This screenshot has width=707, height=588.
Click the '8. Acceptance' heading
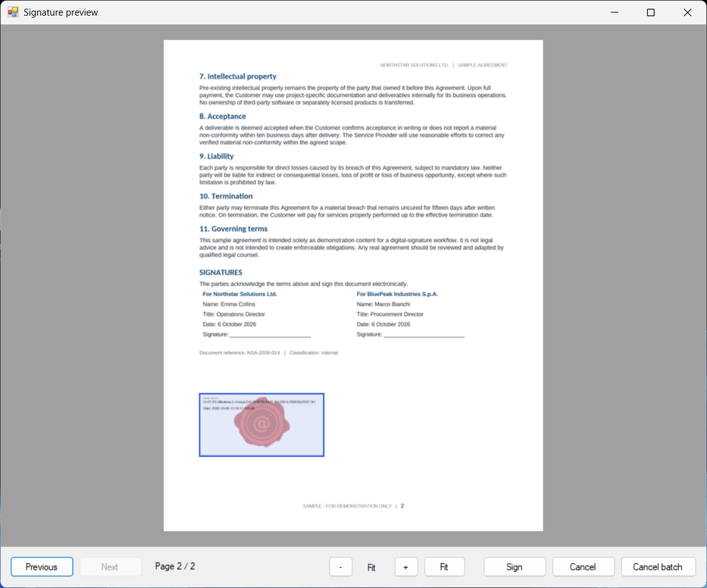pyautogui.click(x=222, y=116)
